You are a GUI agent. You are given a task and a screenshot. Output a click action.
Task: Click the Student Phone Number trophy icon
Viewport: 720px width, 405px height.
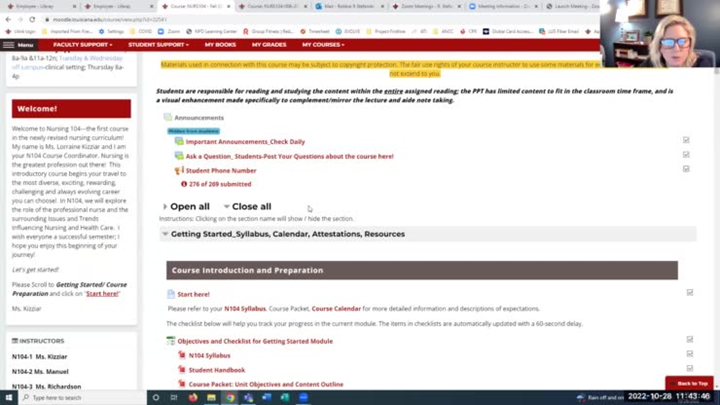tap(179, 171)
